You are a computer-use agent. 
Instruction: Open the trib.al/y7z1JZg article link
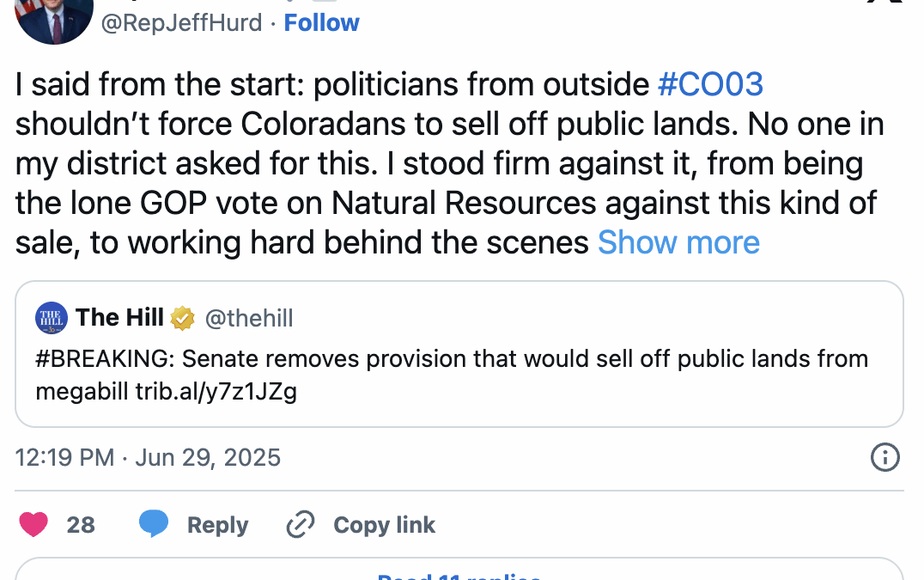coord(216,392)
